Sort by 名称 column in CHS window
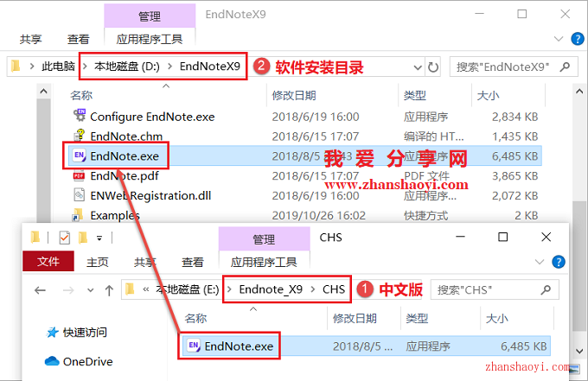 click(x=195, y=319)
